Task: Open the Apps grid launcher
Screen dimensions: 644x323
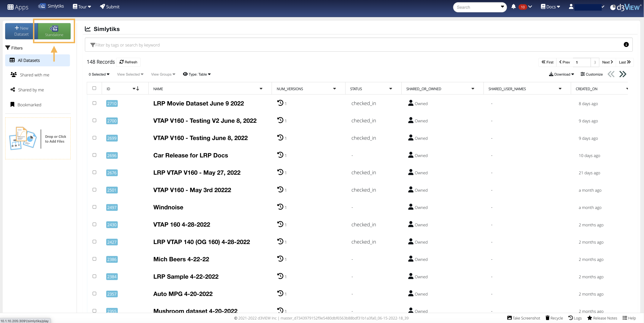Action: (18, 7)
